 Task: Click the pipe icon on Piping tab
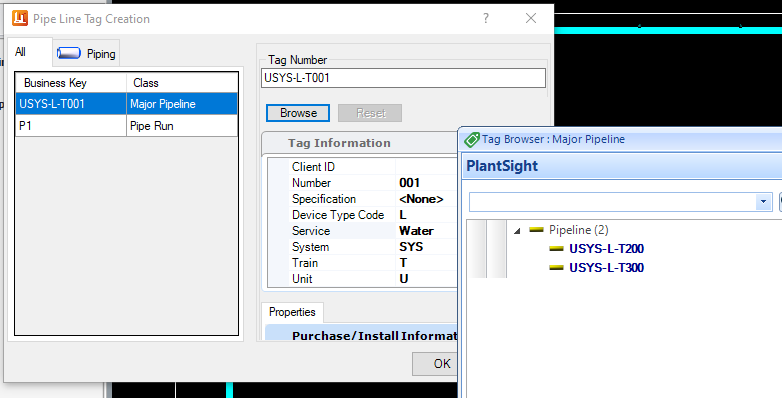68,53
